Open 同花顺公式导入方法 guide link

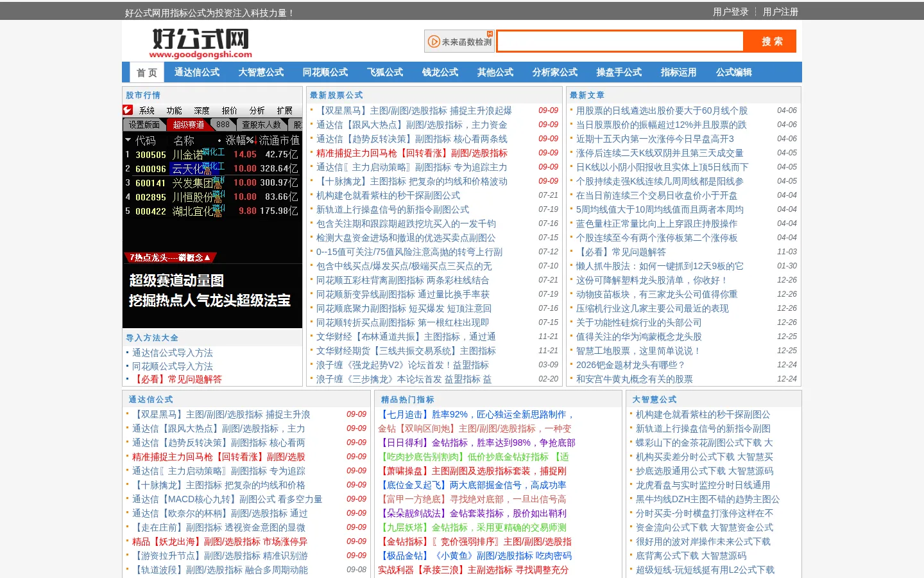point(172,366)
